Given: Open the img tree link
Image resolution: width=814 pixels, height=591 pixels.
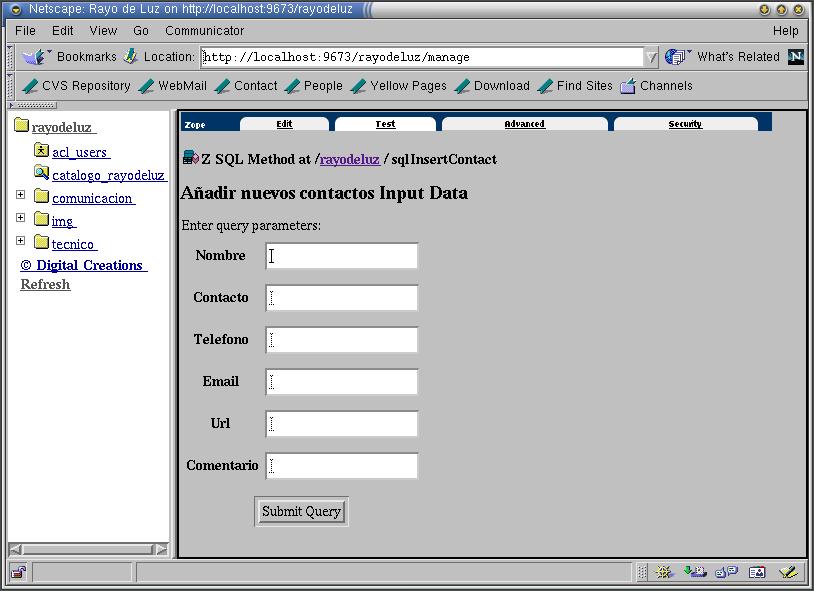Looking at the screenshot, I should [x=63, y=221].
